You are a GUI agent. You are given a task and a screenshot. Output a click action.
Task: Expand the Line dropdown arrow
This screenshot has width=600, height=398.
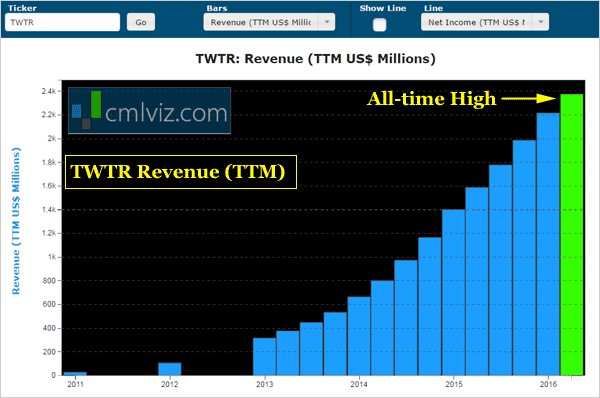tap(541, 22)
